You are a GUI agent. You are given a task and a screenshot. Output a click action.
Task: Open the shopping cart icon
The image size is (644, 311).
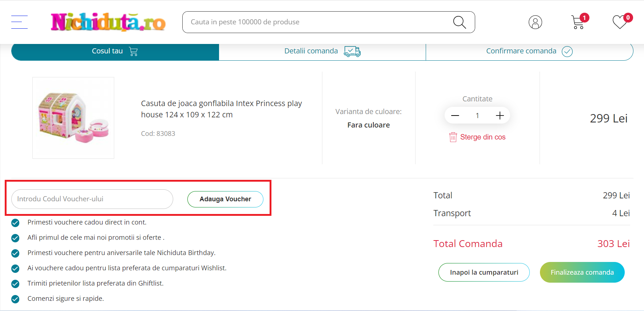pos(578,22)
